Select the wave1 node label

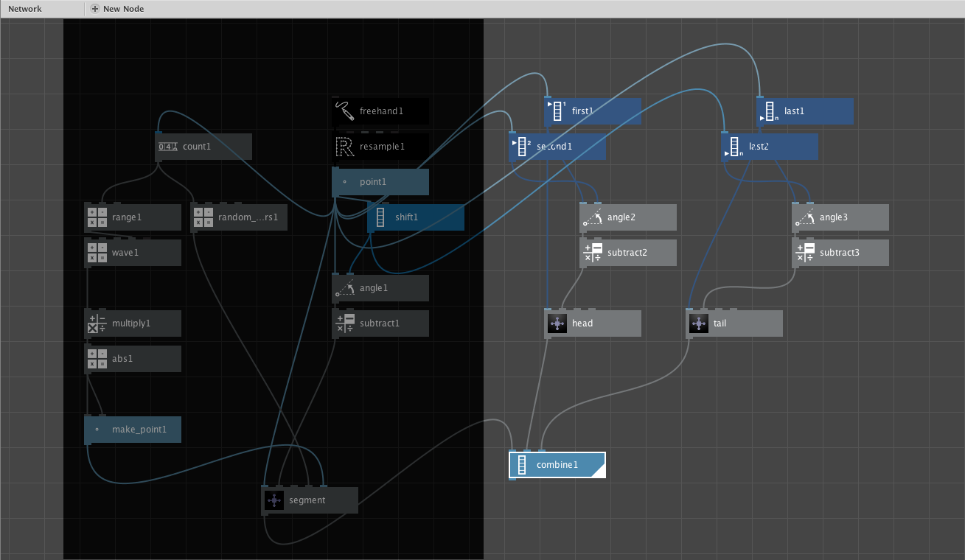[125, 253]
